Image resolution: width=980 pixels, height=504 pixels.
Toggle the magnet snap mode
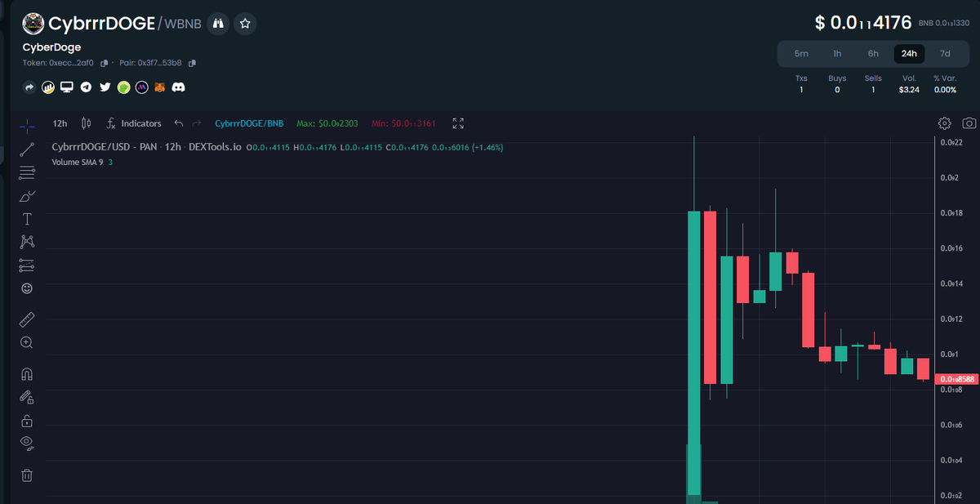coord(27,374)
